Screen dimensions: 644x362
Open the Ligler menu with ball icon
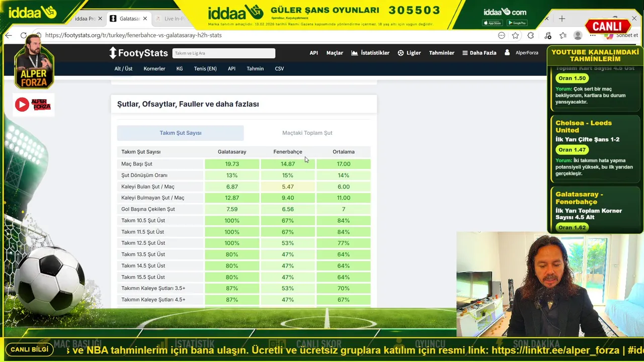(409, 53)
